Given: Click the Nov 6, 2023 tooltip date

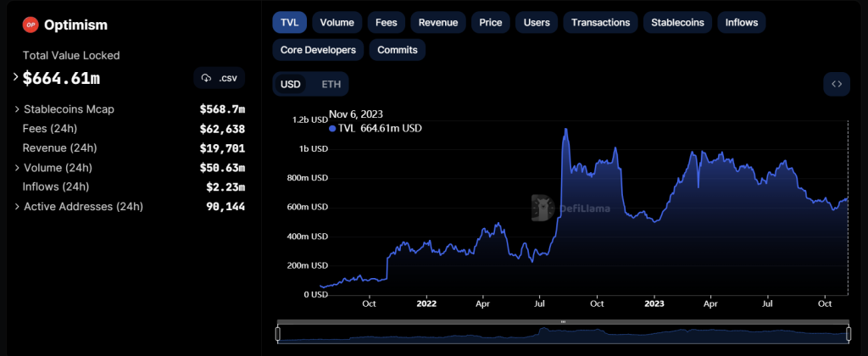Looking at the screenshot, I should [356, 114].
